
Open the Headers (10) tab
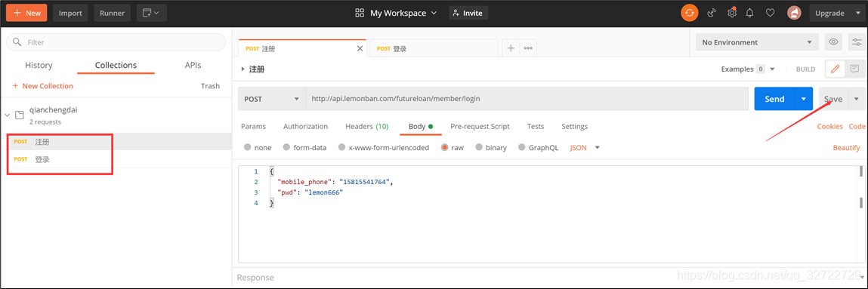[x=366, y=127]
